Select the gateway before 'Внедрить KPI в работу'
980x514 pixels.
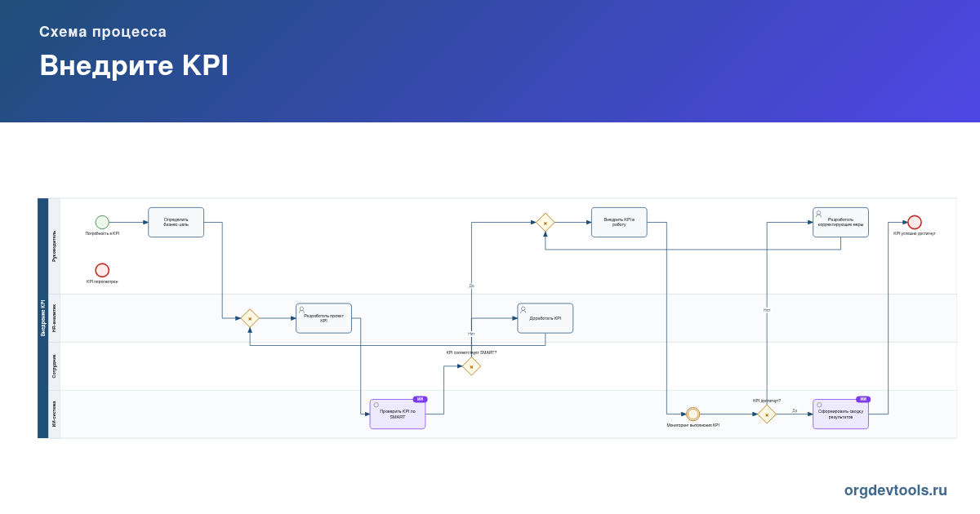(x=546, y=223)
